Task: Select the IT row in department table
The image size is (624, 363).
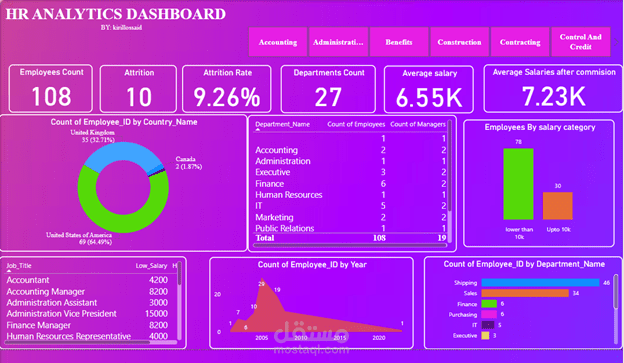Action: (x=350, y=206)
